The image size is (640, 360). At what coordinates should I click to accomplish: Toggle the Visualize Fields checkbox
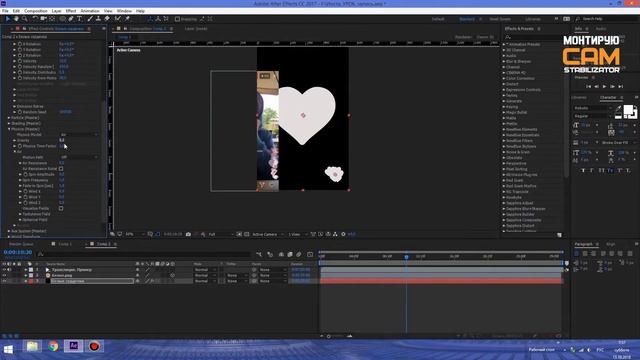pyautogui.click(x=61, y=208)
